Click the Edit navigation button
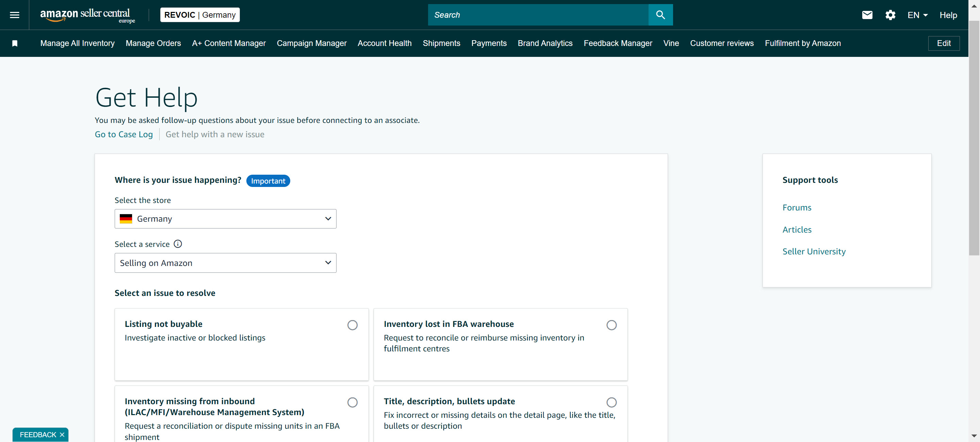 944,43
